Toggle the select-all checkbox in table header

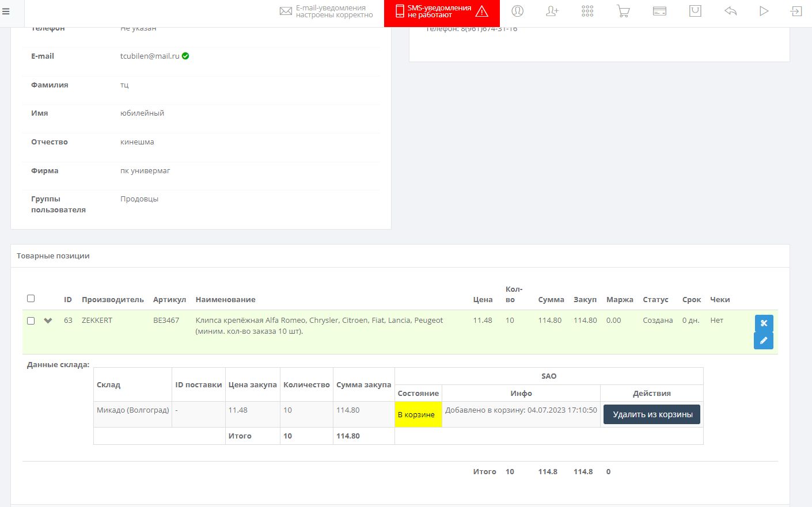pos(31,298)
